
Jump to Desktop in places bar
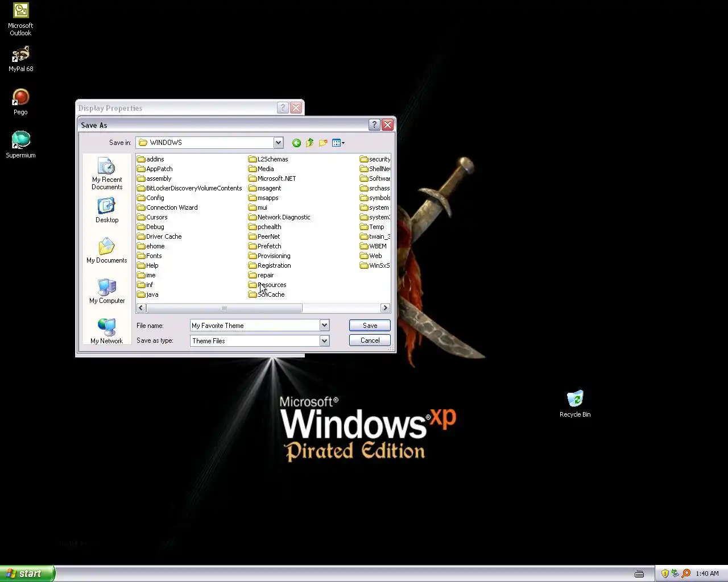click(x=107, y=210)
